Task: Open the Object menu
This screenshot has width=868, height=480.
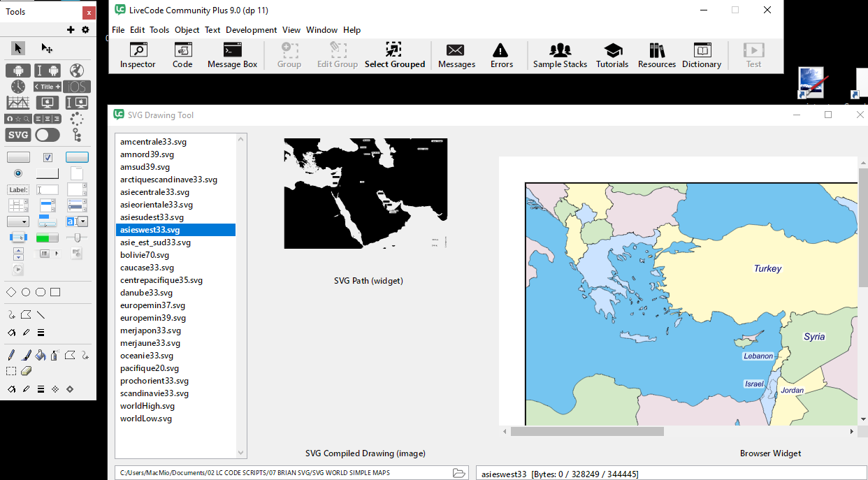Action: click(187, 30)
